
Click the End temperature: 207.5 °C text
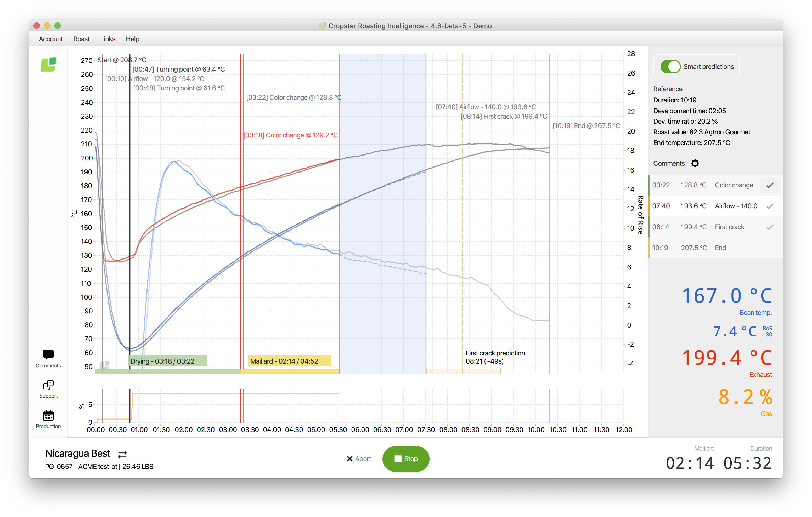[x=691, y=143]
